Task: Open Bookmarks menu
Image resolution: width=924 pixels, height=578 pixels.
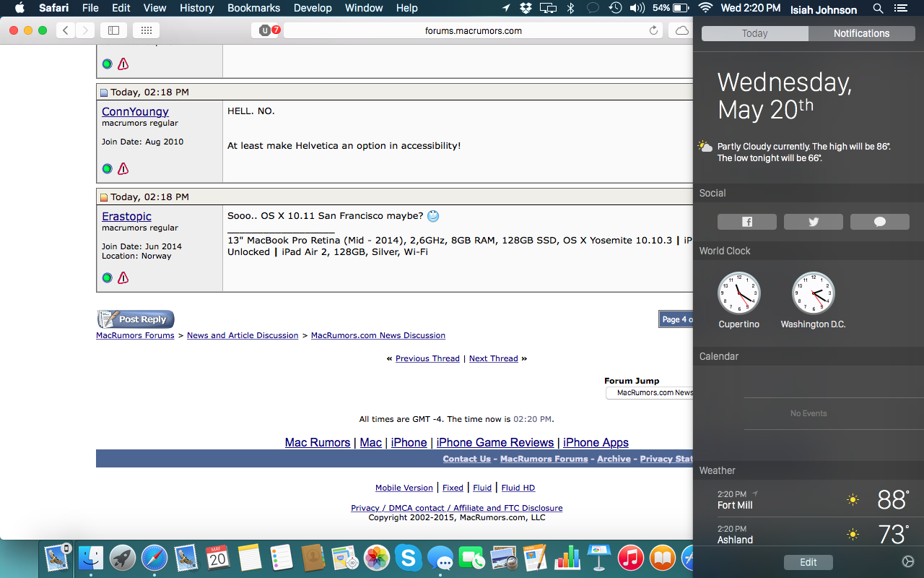Action: click(253, 8)
